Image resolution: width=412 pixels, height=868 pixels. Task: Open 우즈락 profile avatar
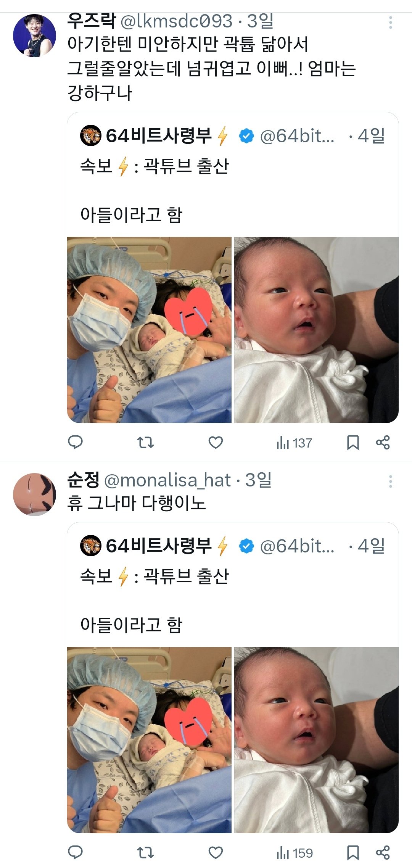pos(34,36)
